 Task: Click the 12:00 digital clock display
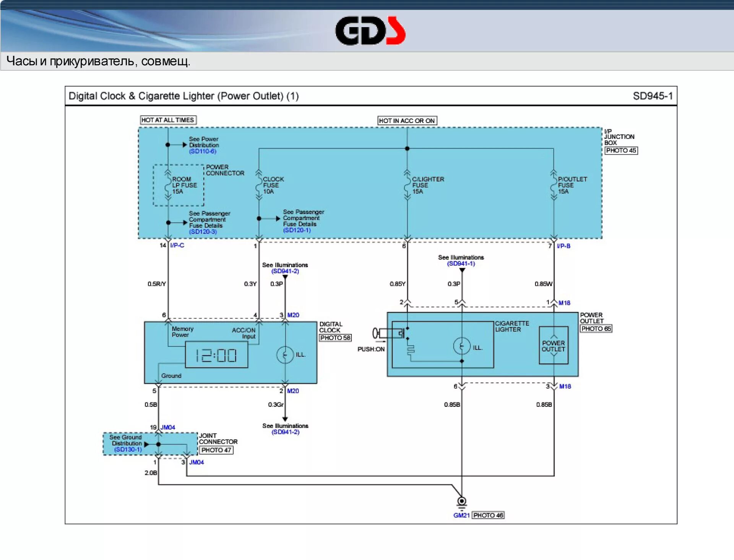pos(216,355)
